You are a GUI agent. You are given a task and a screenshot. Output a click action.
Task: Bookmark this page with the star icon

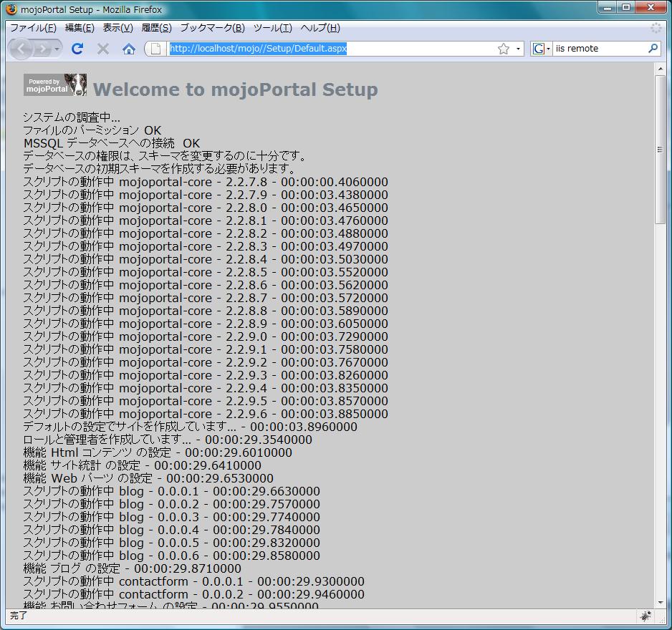point(504,49)
